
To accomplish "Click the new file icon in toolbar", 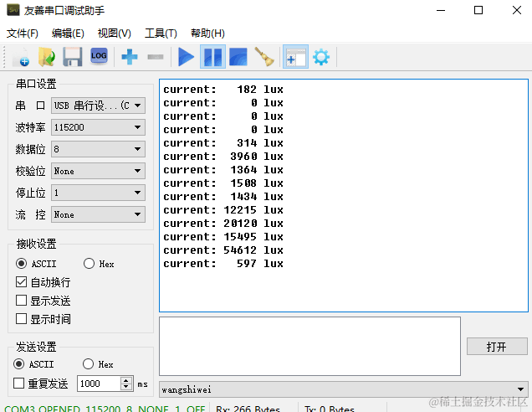I will 22,57.
